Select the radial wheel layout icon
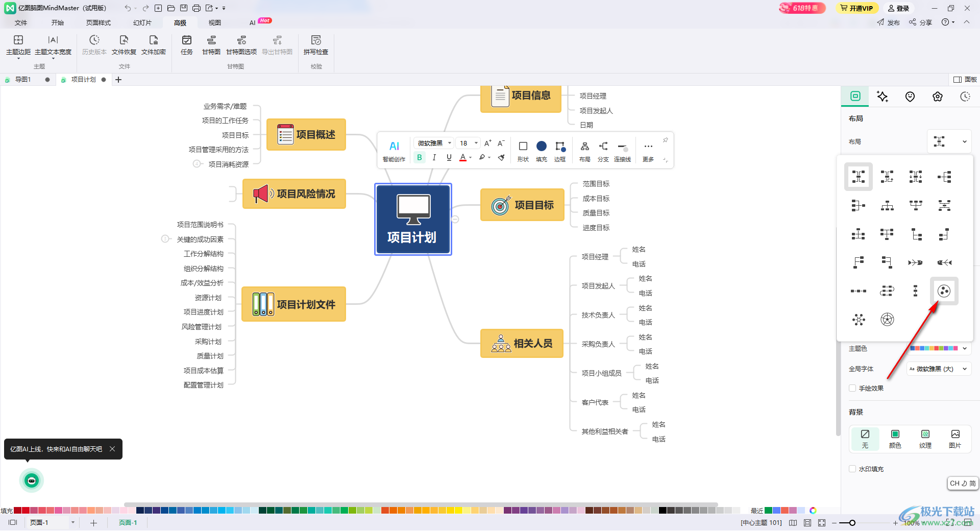 click(887, 320)
